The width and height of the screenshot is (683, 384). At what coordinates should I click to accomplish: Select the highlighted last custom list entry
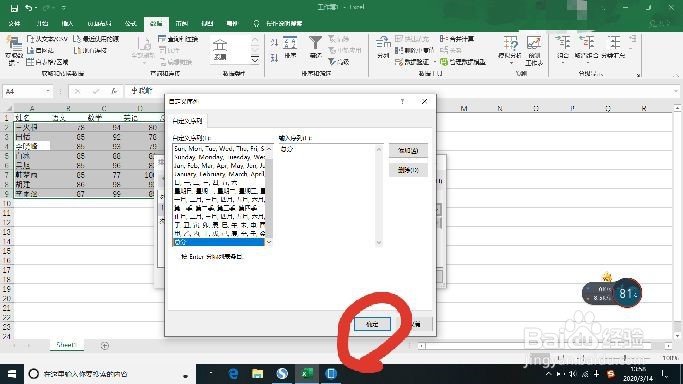coord(219,242)
